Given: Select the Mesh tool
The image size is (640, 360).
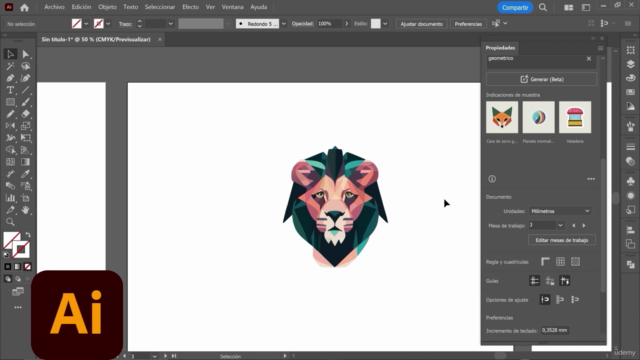Looking at the screenshot, I should [x=10, y=162].
